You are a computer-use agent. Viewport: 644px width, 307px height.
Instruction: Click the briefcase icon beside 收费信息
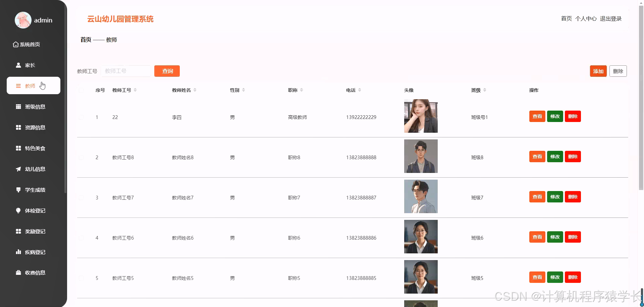[x=18, y=272]
